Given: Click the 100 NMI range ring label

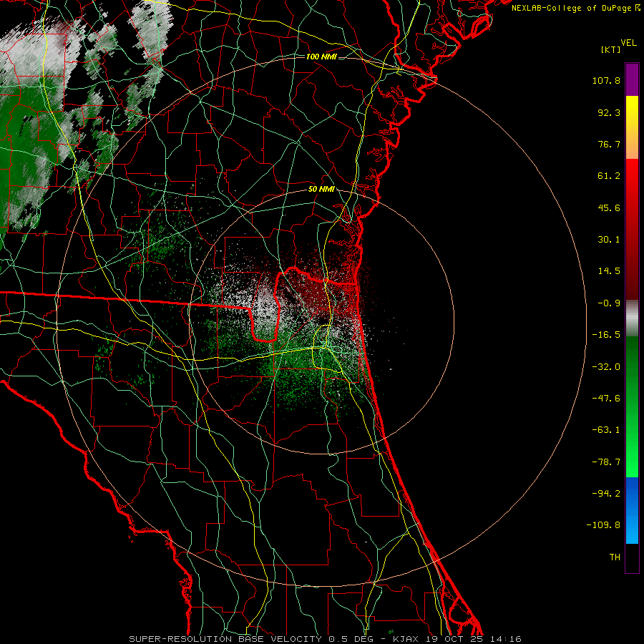Looking at the screenshot, I should (x=321, y=57).
